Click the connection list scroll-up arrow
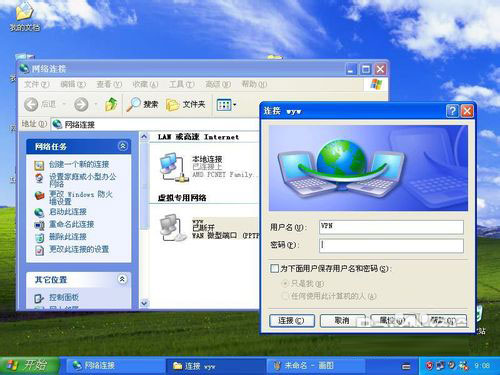The width and height of the screenshot is (500, 375). point(144,137)
